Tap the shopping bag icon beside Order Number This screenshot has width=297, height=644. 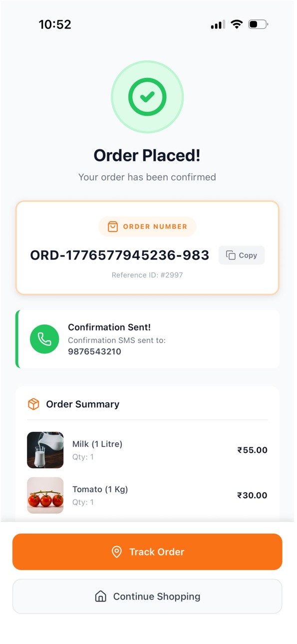point(113,227)
